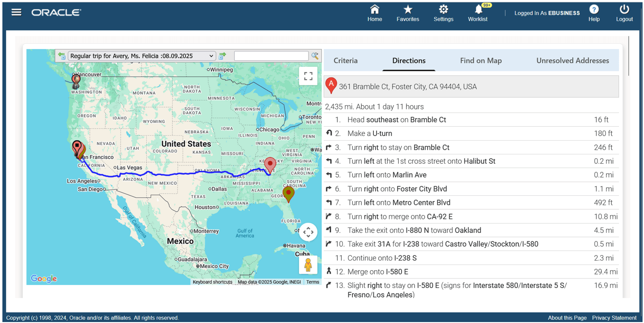This screenshot has width=644, height=323.
Task: Click the previous trip green arrow icon
Action: point(61,56)
